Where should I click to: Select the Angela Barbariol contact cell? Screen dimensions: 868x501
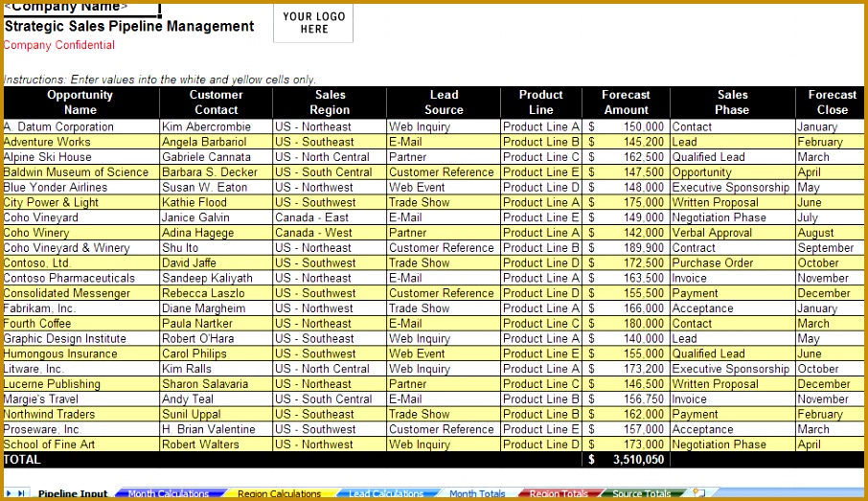pyautogui.click(x=216, y=142)
